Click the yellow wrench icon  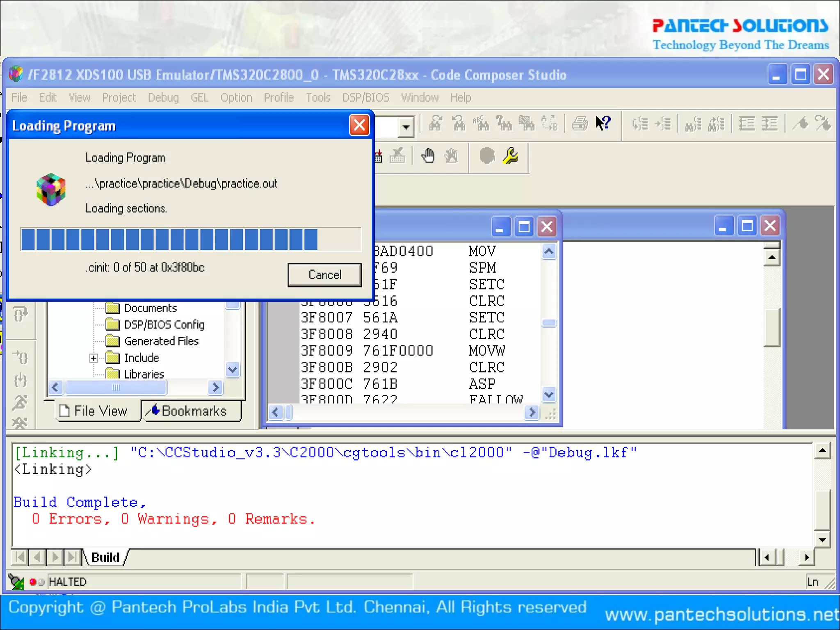click(x=511, y=156)
